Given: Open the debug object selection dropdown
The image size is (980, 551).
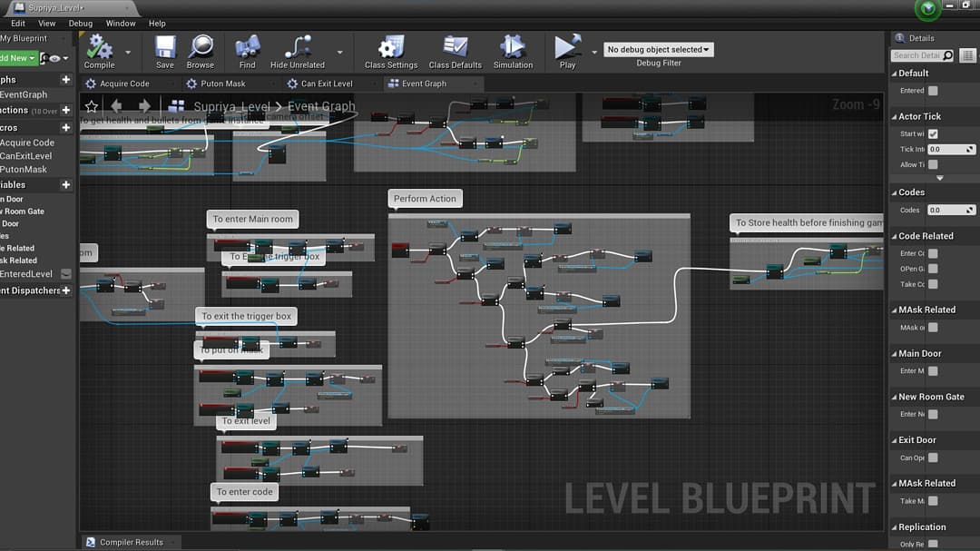Looking at the screenshot, I should [x=658, y=49].
